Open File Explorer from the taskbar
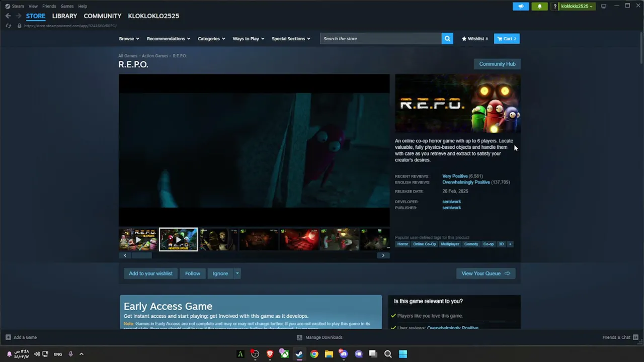This screenshot has height=362, width=644. click(329, 354)
